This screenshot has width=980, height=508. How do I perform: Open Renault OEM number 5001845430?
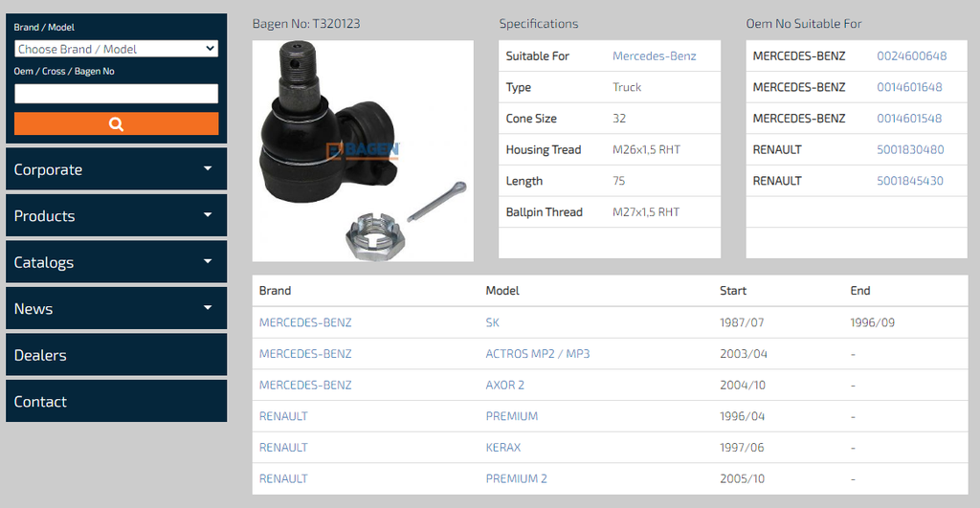click(x=910, y=181)
